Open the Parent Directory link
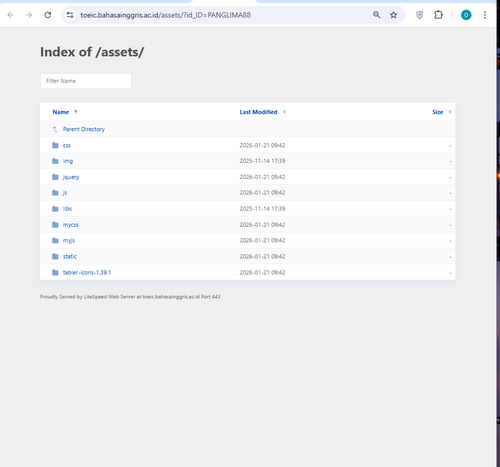The height and width of the screenshot is (467, 500). tap(84, 129)
